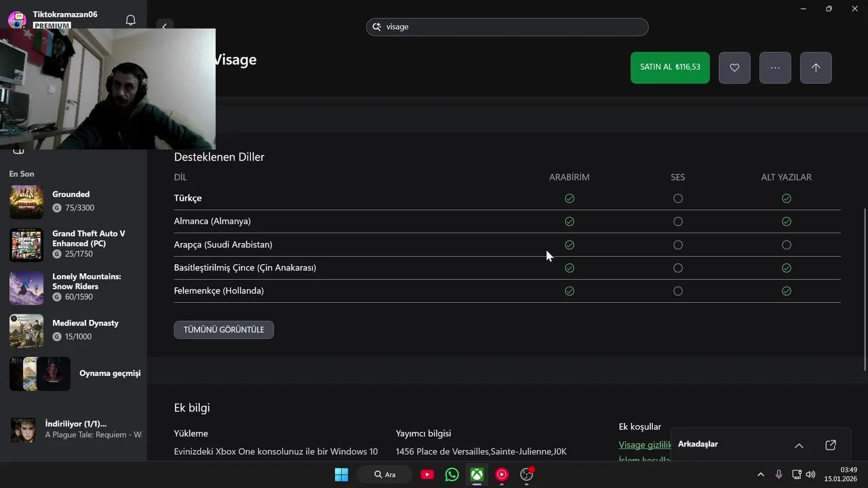
Task: Open Windows Start menu
Action: (x=341, y=474)
